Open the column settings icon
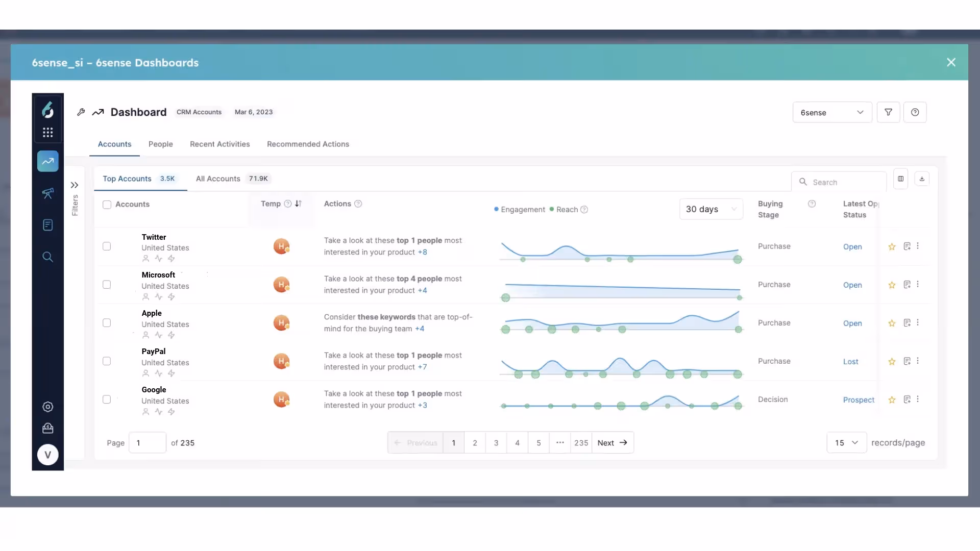 901,179
